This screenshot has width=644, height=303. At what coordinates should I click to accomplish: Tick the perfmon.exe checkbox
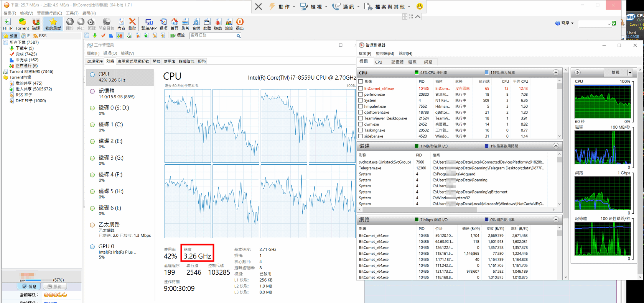click(x=361, y=95)
